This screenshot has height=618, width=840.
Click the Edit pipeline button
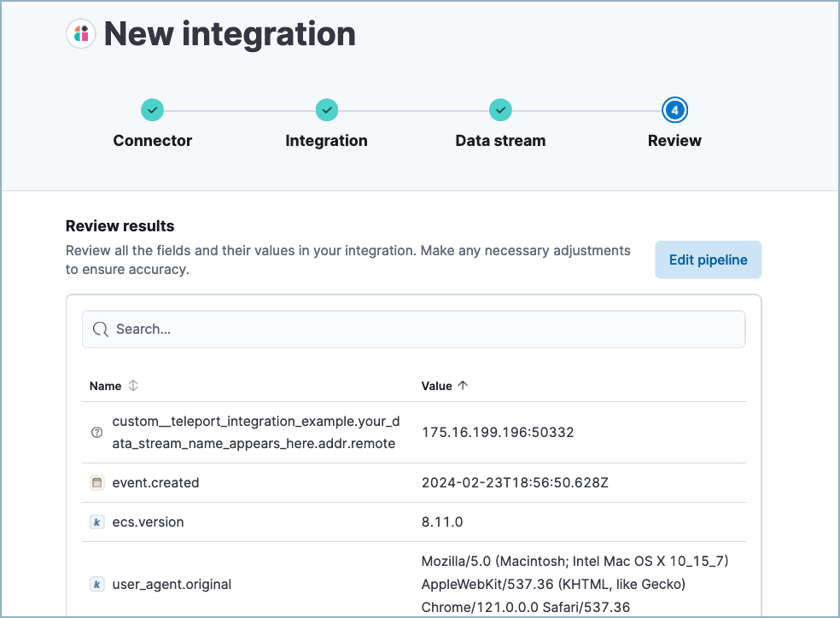pyautogui.click(x=708, y=259)
